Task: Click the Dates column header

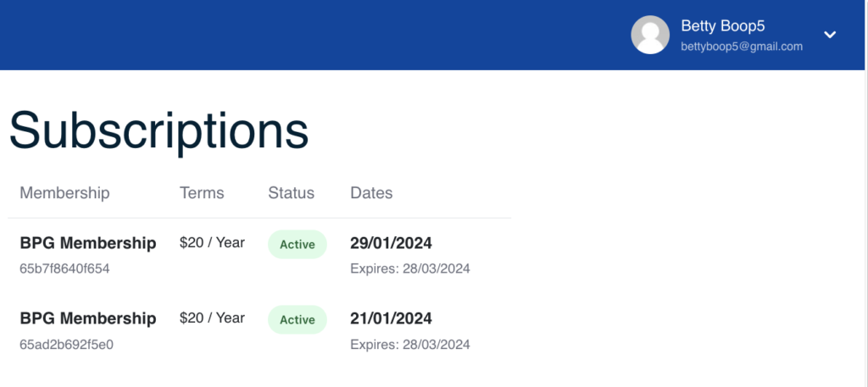Action: (x=371, y=193)
